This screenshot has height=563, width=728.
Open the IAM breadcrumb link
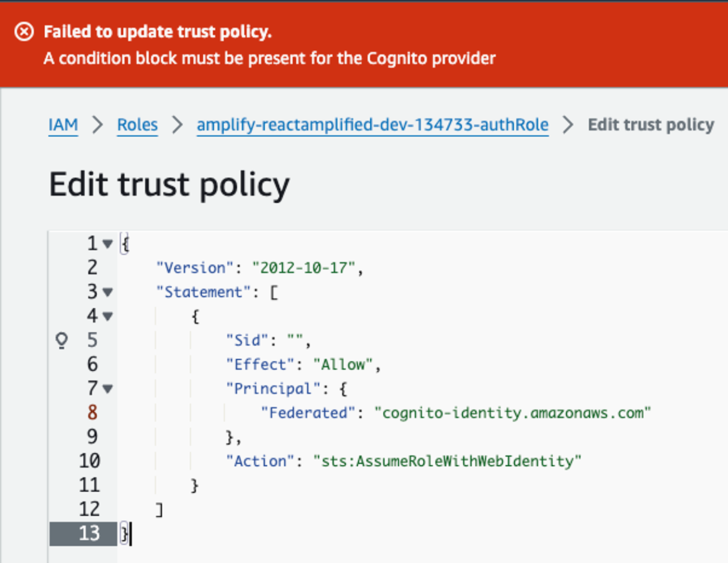pyautogui.click(x=63, y=125)
